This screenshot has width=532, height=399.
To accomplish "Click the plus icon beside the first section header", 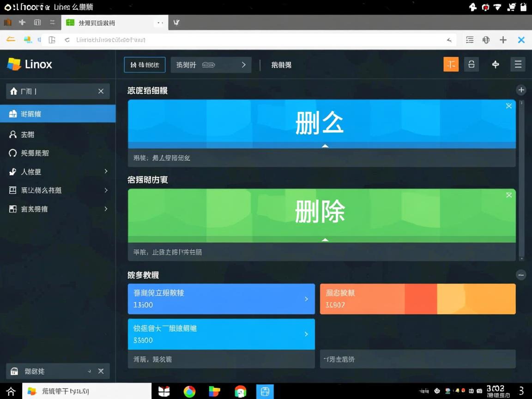I will tap(521, 90).
